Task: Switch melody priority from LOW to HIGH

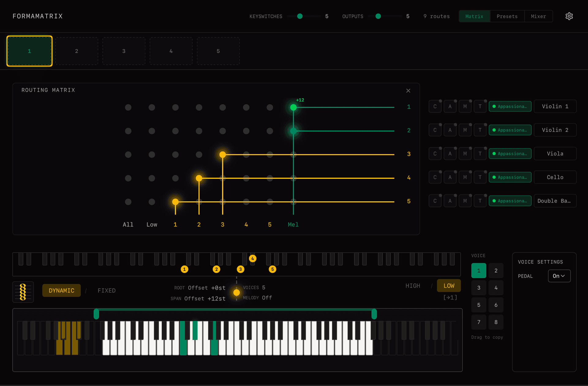Action: [413, 286]
